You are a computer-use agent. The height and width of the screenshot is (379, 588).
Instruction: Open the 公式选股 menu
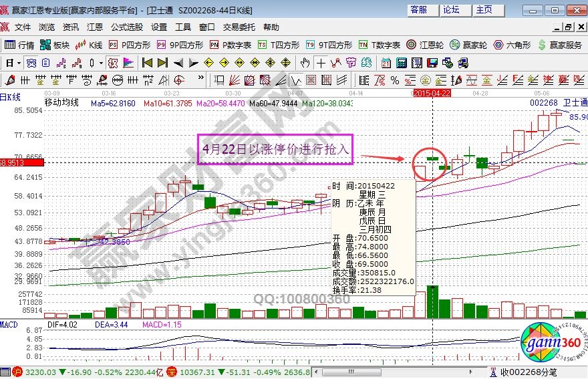pos(127,27)
